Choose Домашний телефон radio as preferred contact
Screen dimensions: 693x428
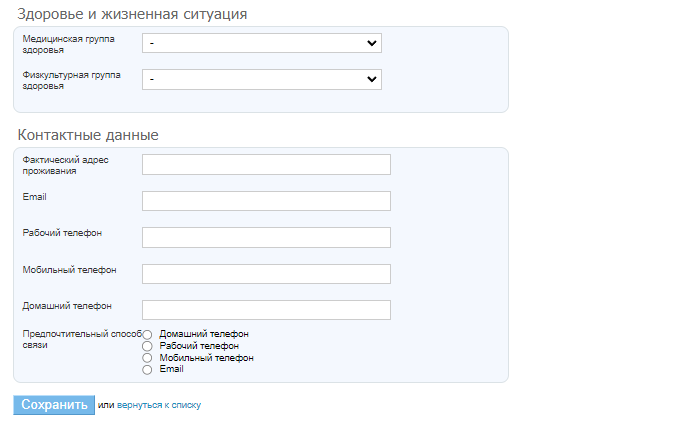148,335
